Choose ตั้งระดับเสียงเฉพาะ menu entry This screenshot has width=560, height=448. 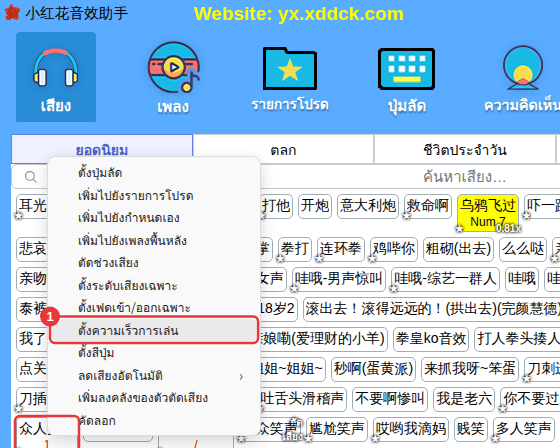click(154, 285)
